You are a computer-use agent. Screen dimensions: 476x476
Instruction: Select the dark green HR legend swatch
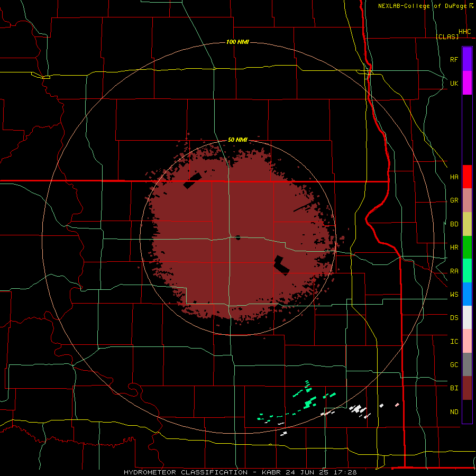coord(467,248)
